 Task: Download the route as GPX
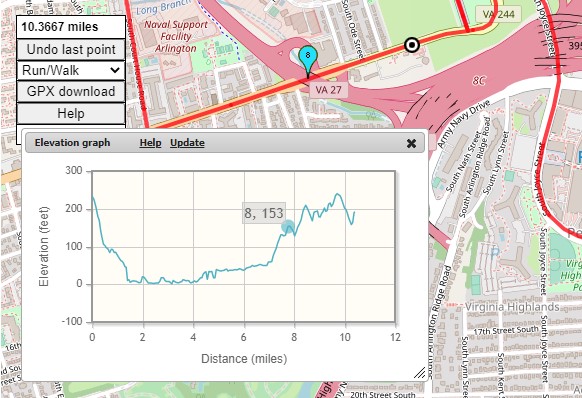tap(71, 92)
